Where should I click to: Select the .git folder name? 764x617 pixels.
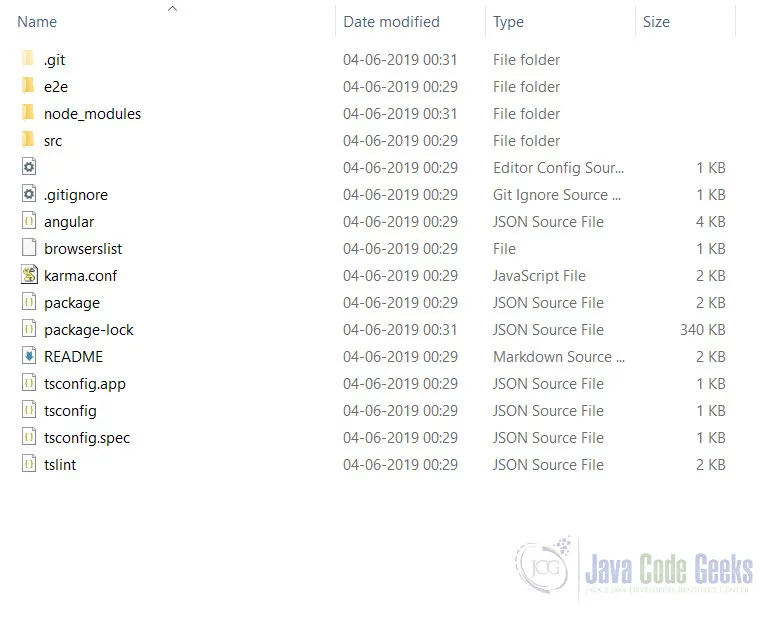54,60
